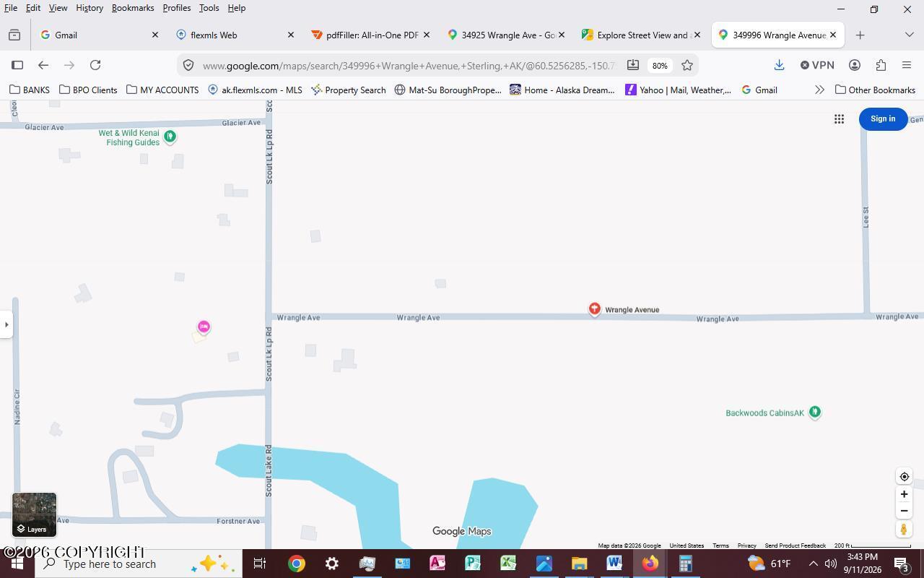Show more bookmarks chevron
This screenshot has height=578, width=924.
pyautogui.click(x=819, y=90)
